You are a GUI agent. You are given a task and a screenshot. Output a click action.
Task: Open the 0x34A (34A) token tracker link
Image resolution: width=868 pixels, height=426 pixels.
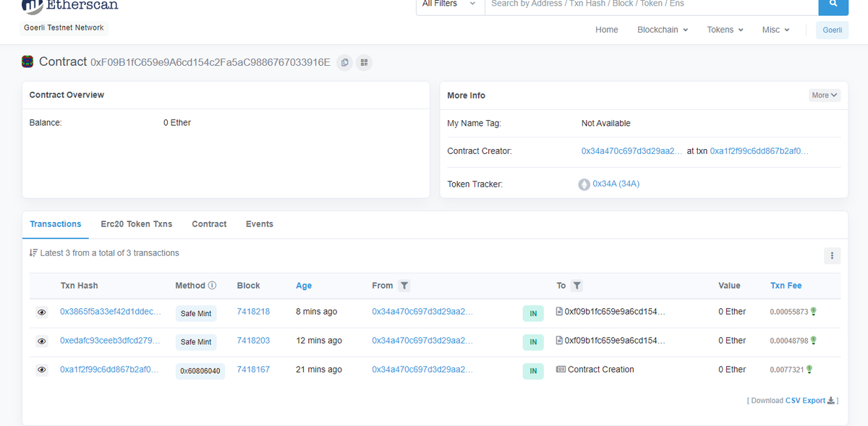tap(616, 184)
